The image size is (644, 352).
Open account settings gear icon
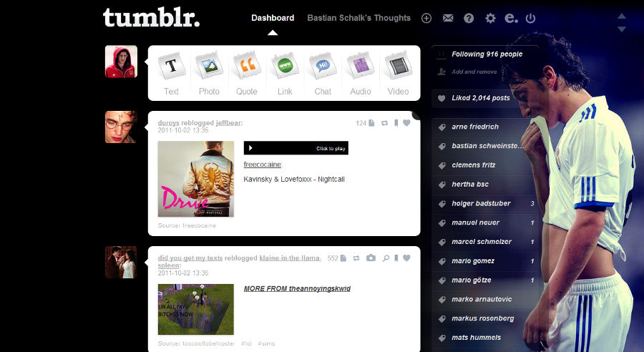tap(490, 18)
